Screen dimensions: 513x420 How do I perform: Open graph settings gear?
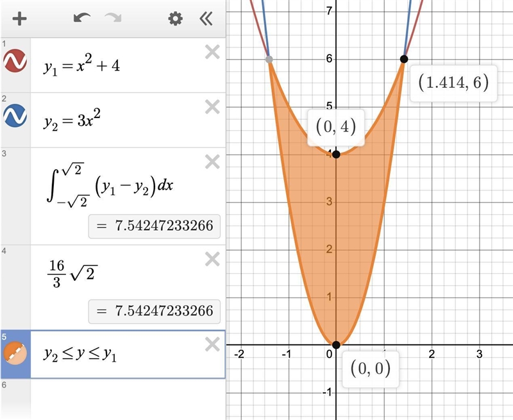[x=175, y=19]
